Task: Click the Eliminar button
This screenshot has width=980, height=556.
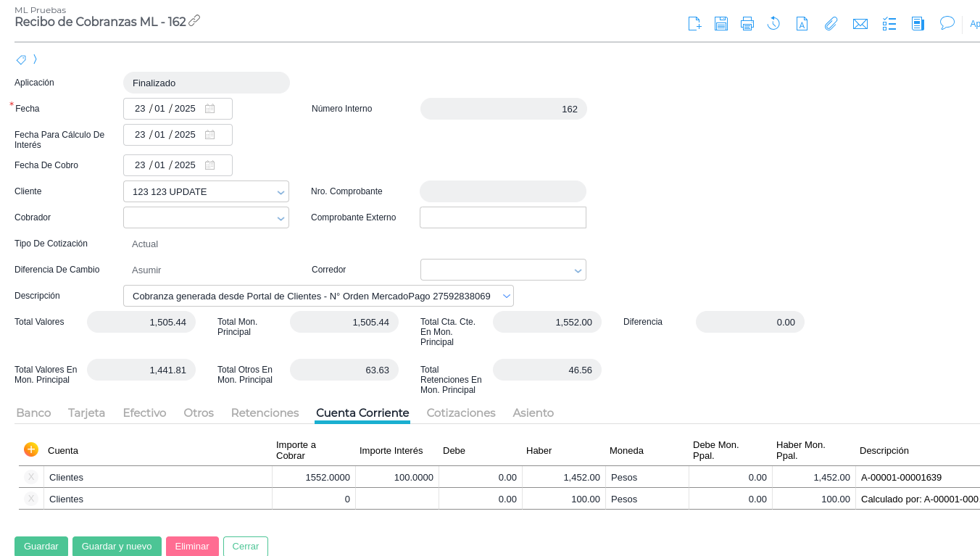Action: click(192, 546)
